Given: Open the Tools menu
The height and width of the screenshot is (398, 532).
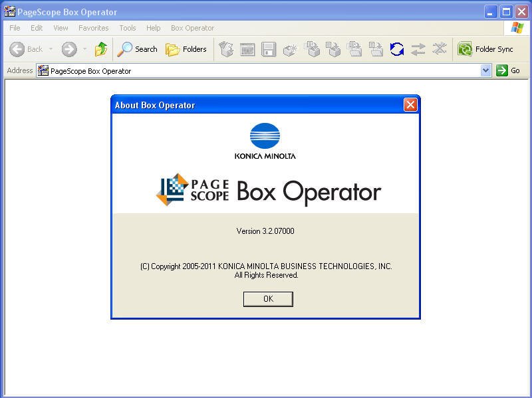Looking at the screenshot, I should (x=127, y=28).
